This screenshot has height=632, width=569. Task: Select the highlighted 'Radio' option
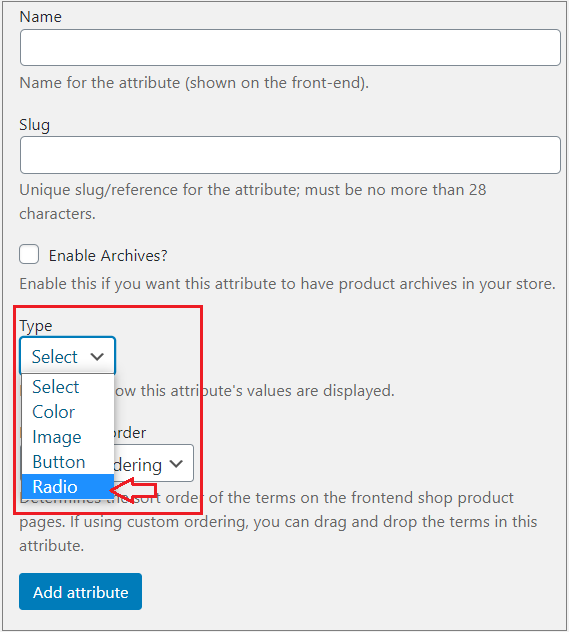point(68,486)
